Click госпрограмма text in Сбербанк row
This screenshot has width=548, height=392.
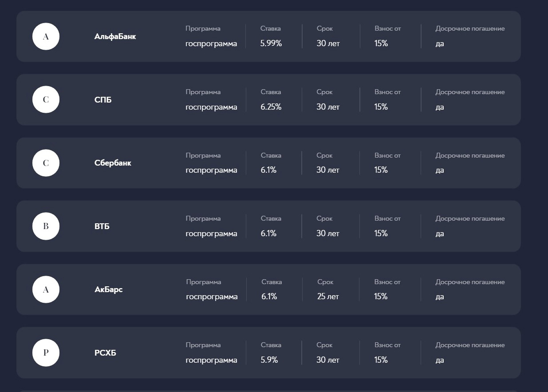pyautogui.click(x=211, y=170)
